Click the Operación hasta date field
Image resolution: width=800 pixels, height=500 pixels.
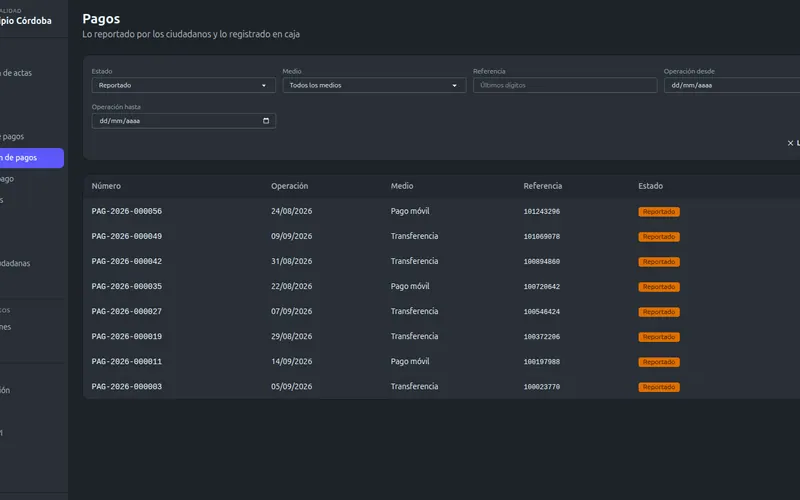click(184, 121)
